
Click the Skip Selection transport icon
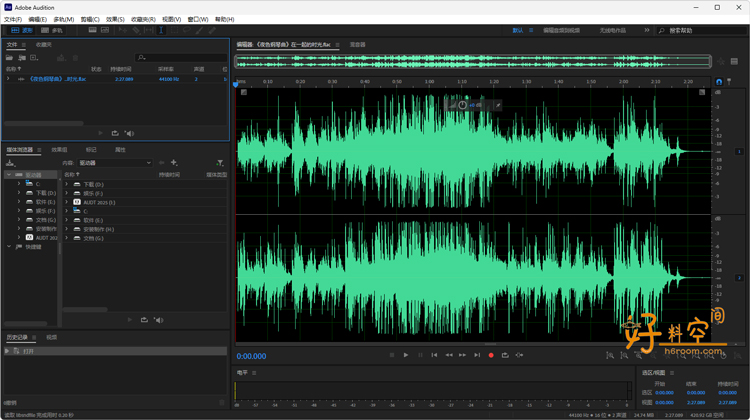click(519, 355)
